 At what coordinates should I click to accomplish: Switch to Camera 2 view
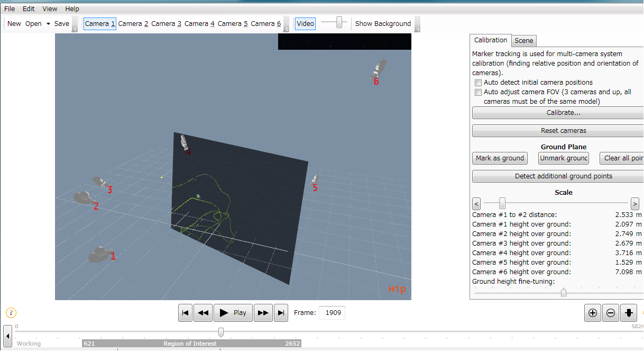click(133, 23)
